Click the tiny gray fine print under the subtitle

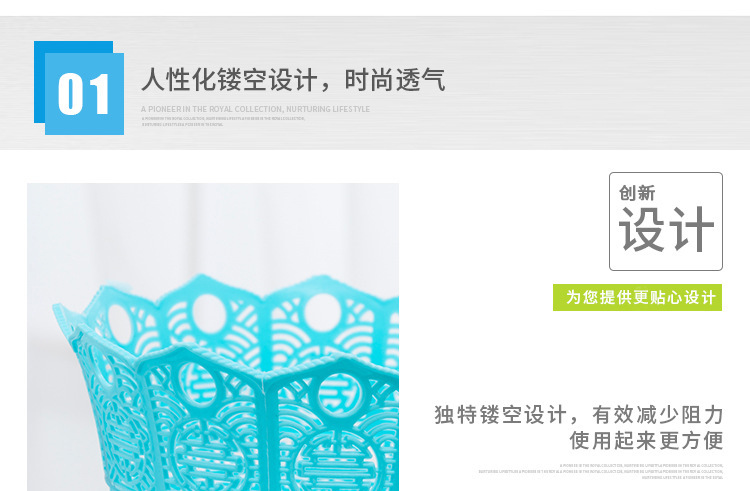(223, 121)
